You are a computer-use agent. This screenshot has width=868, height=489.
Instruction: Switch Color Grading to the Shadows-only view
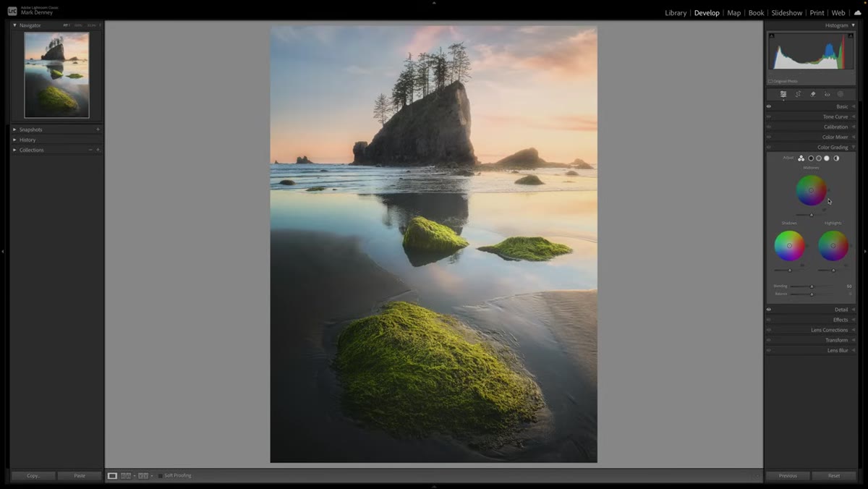coord(811,158)
